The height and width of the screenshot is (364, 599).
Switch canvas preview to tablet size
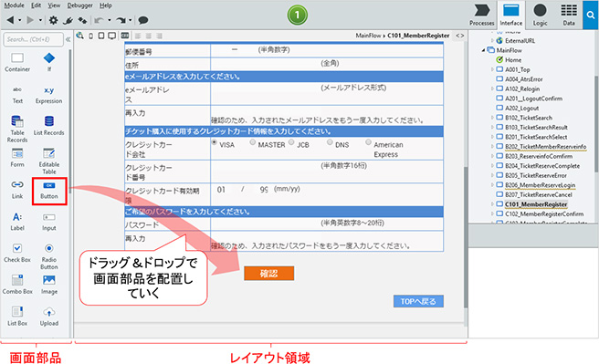tap(100, 36)
